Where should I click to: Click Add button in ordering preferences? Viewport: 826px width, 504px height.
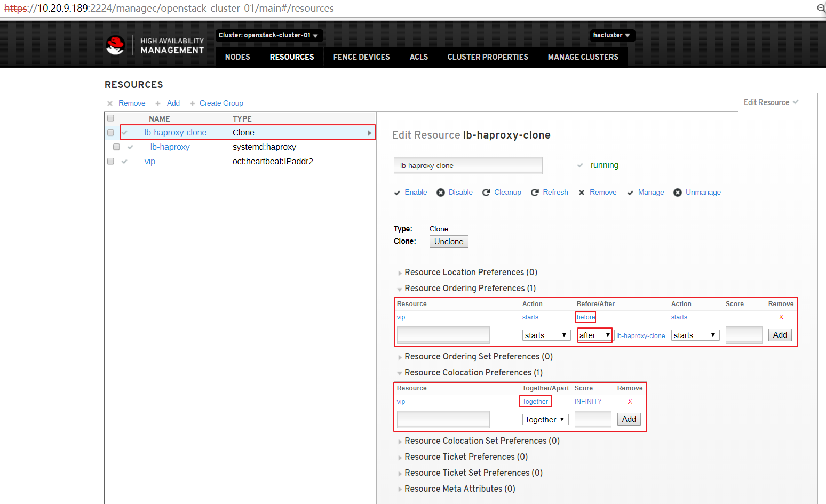pos(780,335)
